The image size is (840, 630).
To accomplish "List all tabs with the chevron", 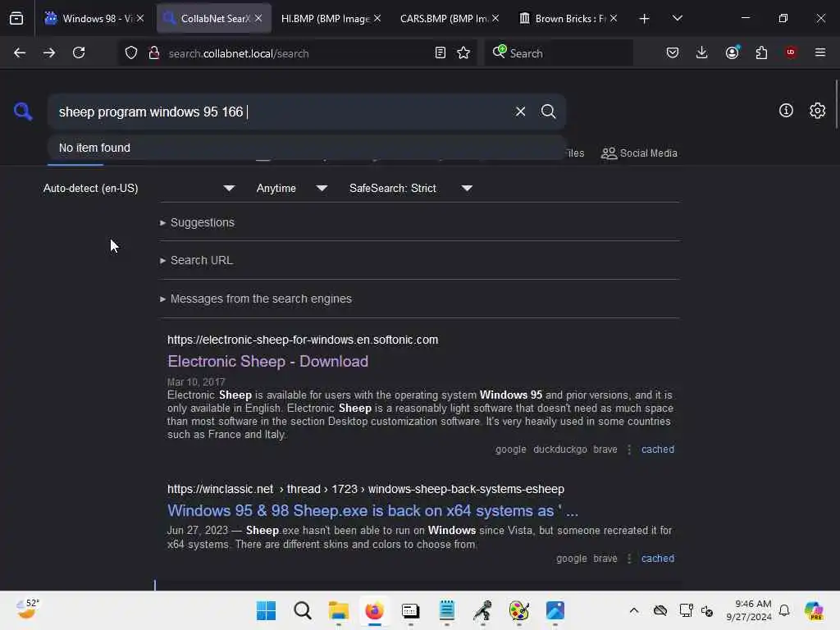I will [x=677, y=18].
